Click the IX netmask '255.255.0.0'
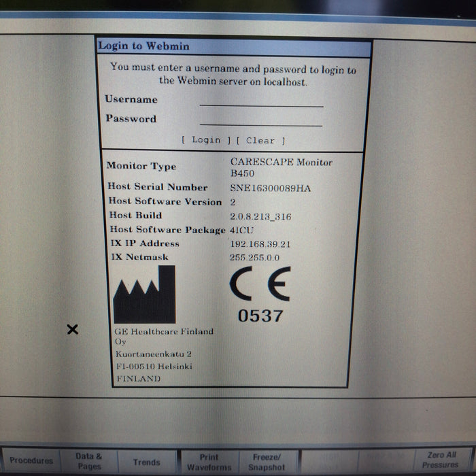The height and width of the screenshot is (476, 476). tap(254, 258)
